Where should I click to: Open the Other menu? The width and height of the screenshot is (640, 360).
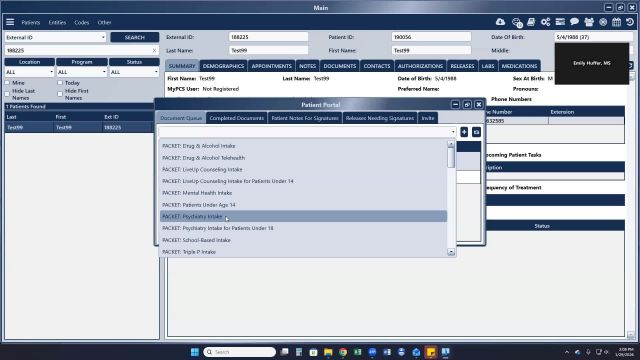pos(104,22)
